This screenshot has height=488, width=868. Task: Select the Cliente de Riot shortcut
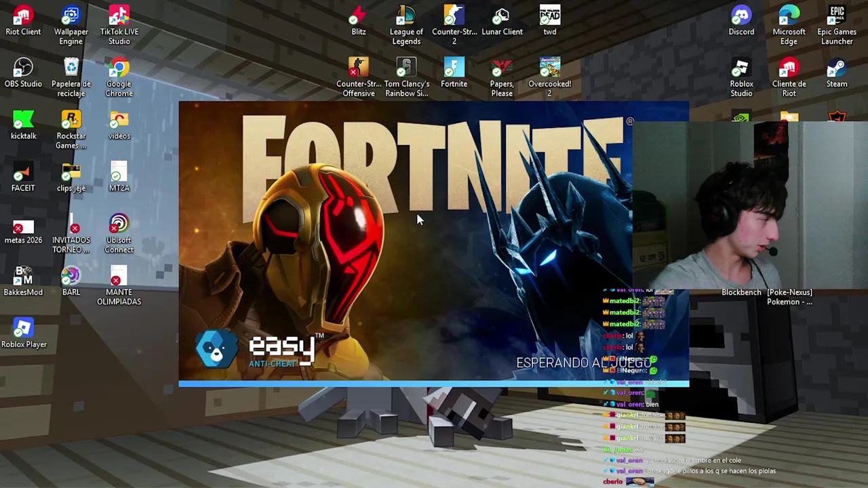(789, 78)
